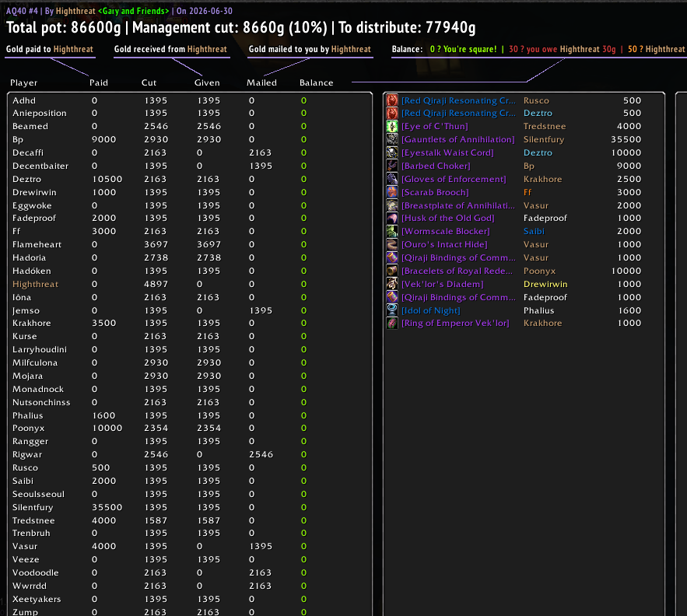Open the [Ring of Emperor Vek'lor] link
687x616 pixels.
455,323
